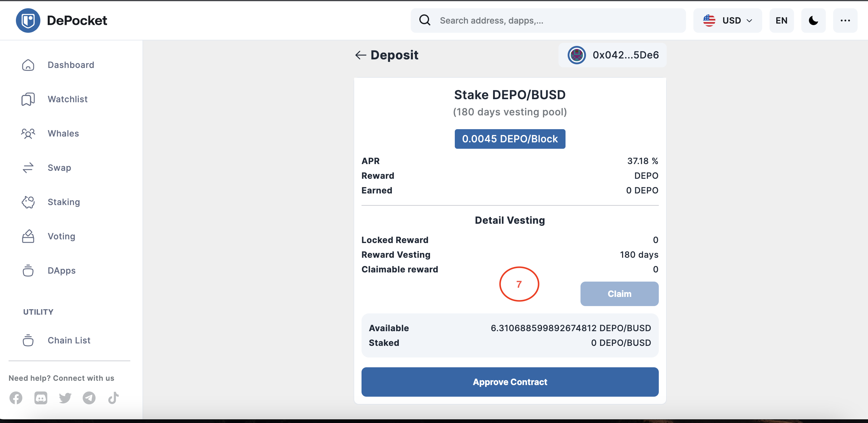868x423 pixels.
Task: Click the Deposit page heading
Action: [394, 55]
